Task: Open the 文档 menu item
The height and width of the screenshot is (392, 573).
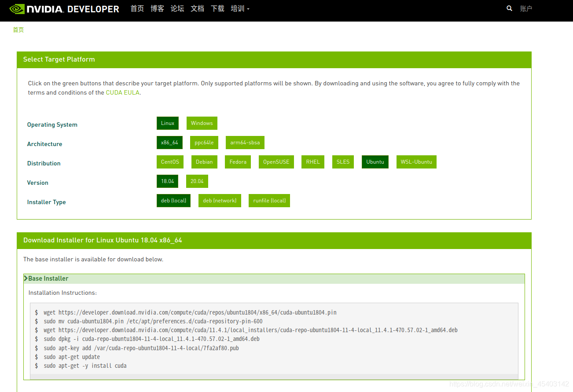Action: (x=197, y=8)
